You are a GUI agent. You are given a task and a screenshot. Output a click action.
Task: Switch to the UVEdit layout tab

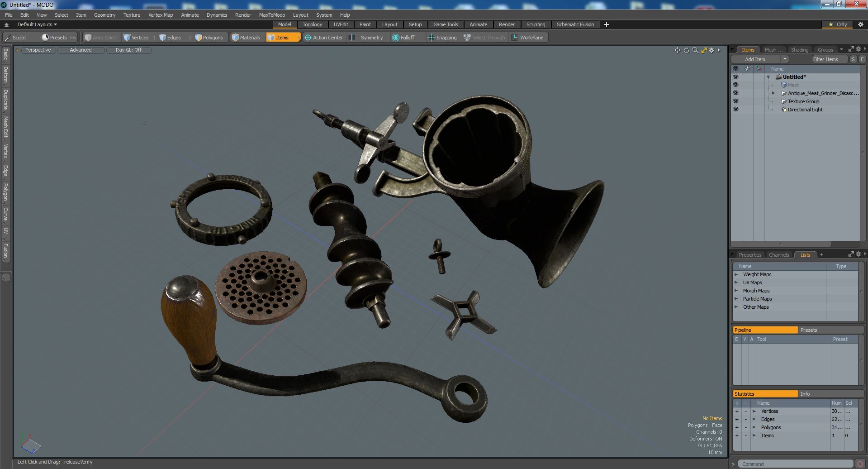[341, 24]
